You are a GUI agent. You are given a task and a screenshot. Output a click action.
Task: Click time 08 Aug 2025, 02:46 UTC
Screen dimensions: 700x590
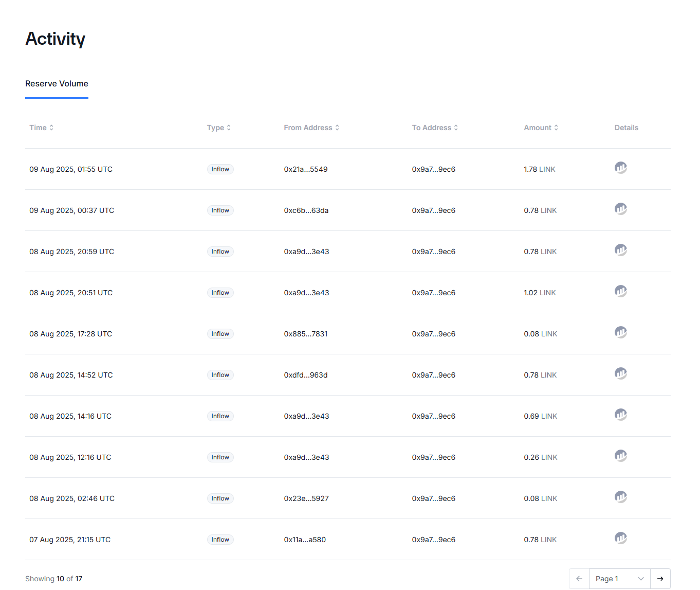pos(72,498)
